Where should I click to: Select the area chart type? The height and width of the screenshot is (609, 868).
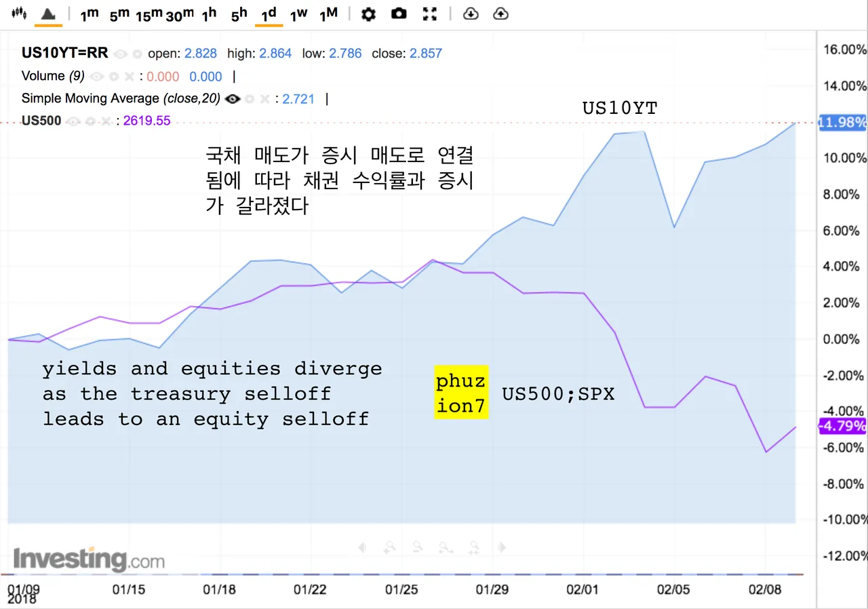[48, 13]
